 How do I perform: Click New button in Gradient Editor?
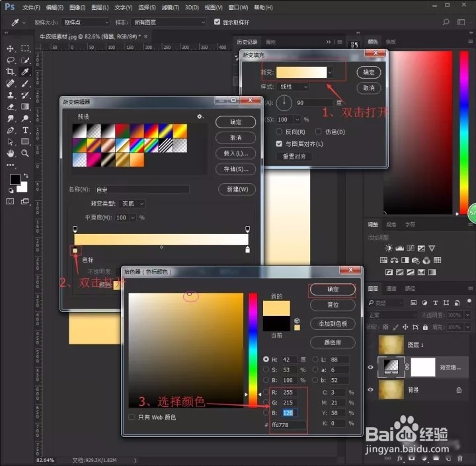[x=237, y=190]
